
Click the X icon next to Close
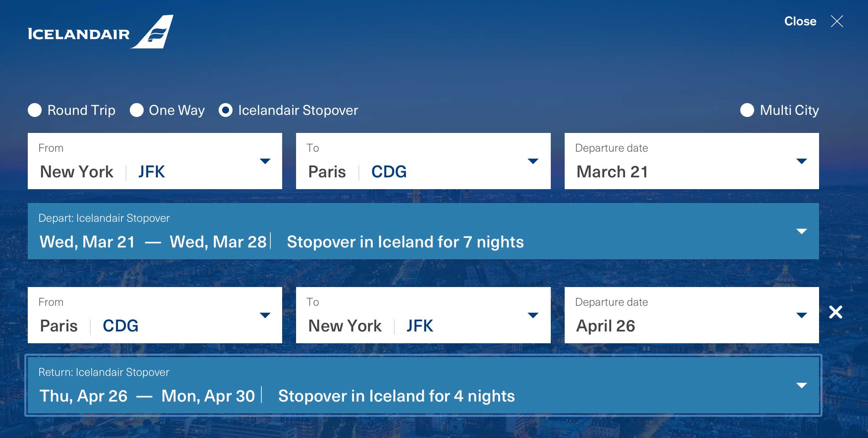tap(837, 22)
